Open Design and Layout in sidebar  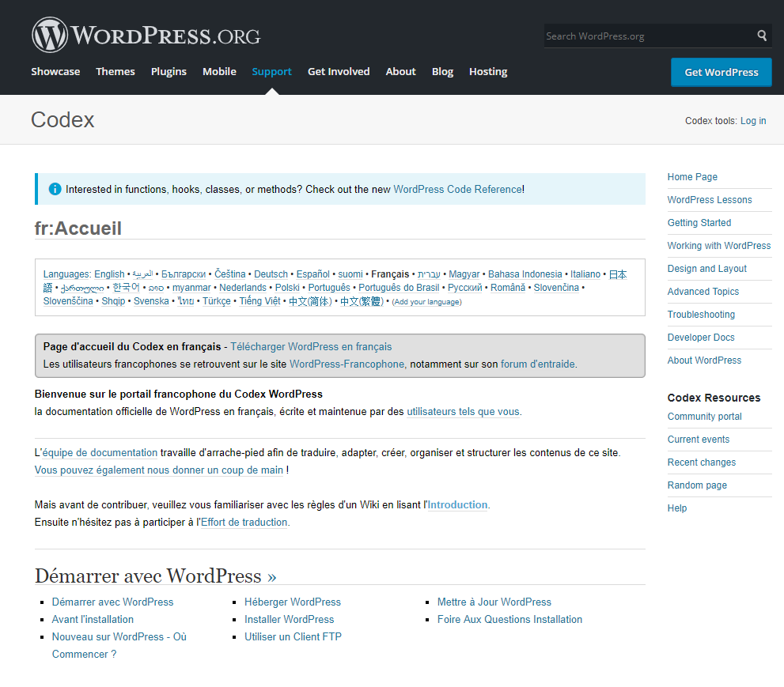[x=706, y=268]
